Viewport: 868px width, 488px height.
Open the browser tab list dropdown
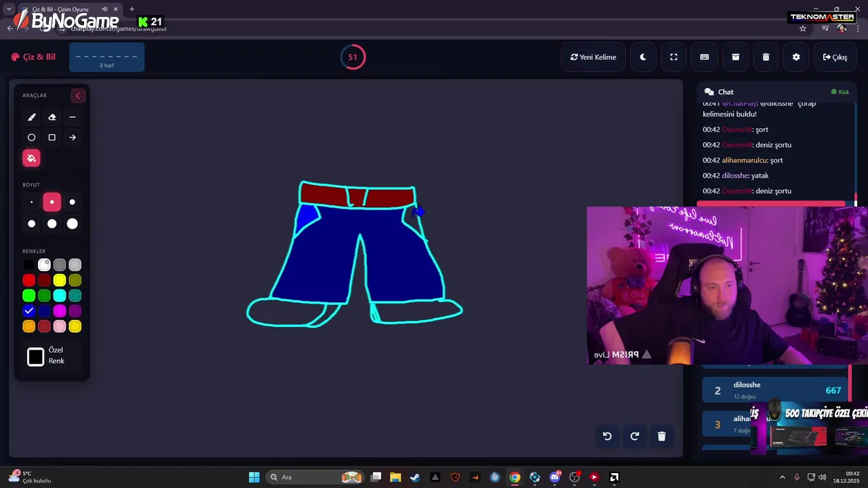pyautogui.click(x=9, y=9)
